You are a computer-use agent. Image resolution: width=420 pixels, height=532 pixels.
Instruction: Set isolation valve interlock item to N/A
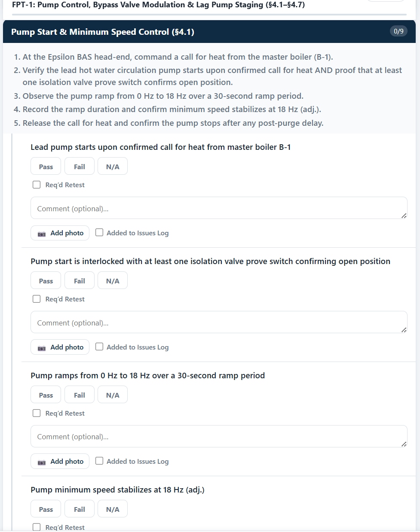[x=113, y=281]
